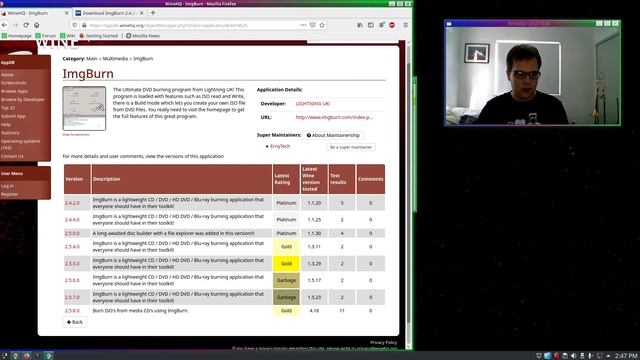Viewport: 640px width, 360px height.
Task: Open the imgburn.com URL link
Action: 334,117
